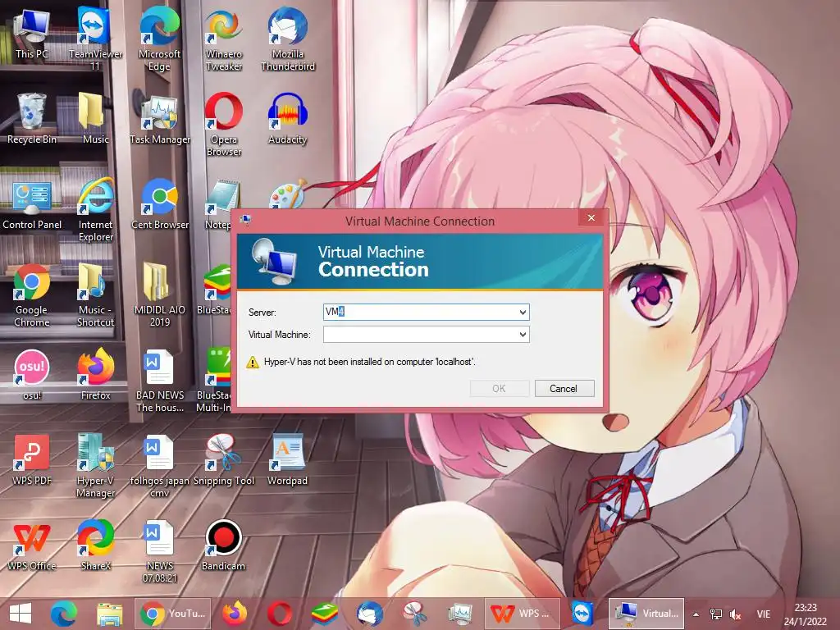Select NEWS 07.08.21 document
840x630 pixels.
160,550
